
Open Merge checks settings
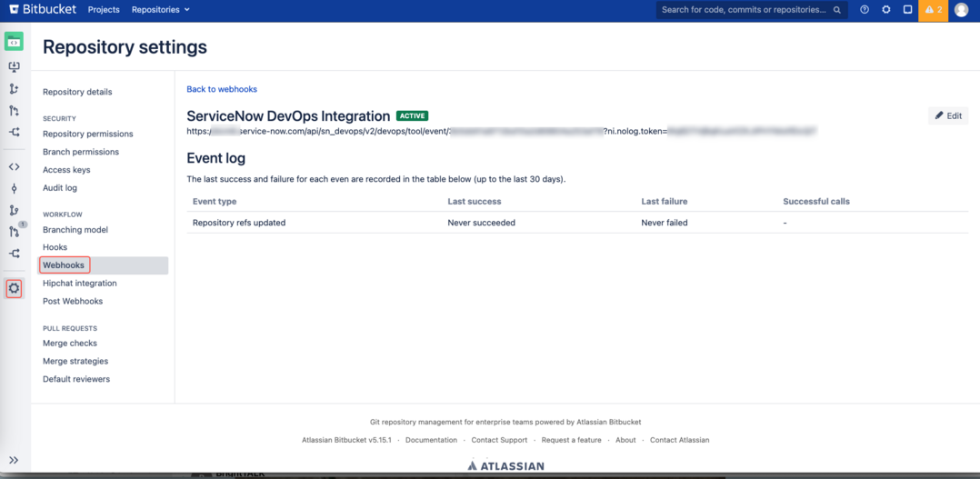point(70,343)
